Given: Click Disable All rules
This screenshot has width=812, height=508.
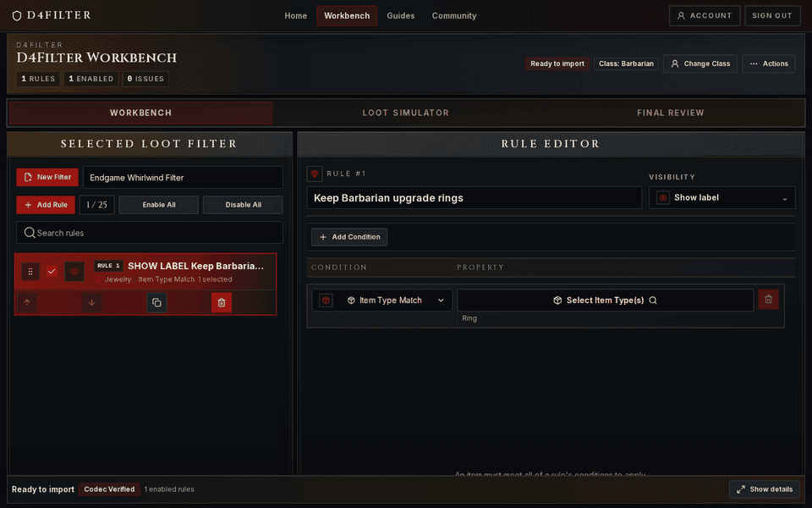Looking at the screenshot, I should 243,205.
